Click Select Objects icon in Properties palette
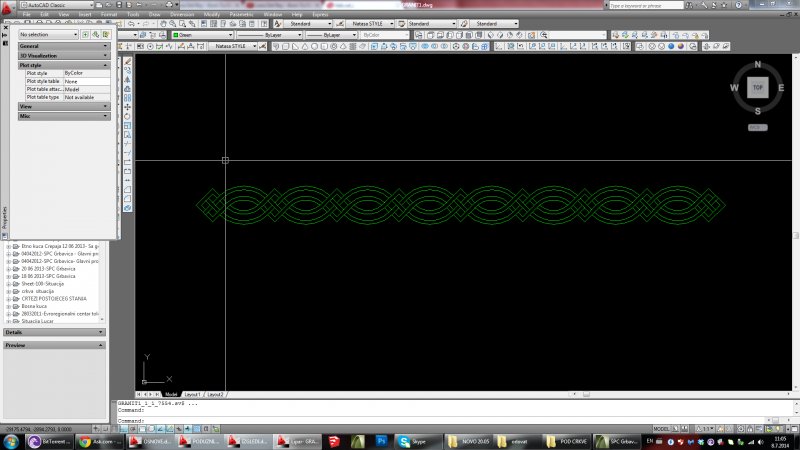This screenshot has height=450, width=800. 95,34
